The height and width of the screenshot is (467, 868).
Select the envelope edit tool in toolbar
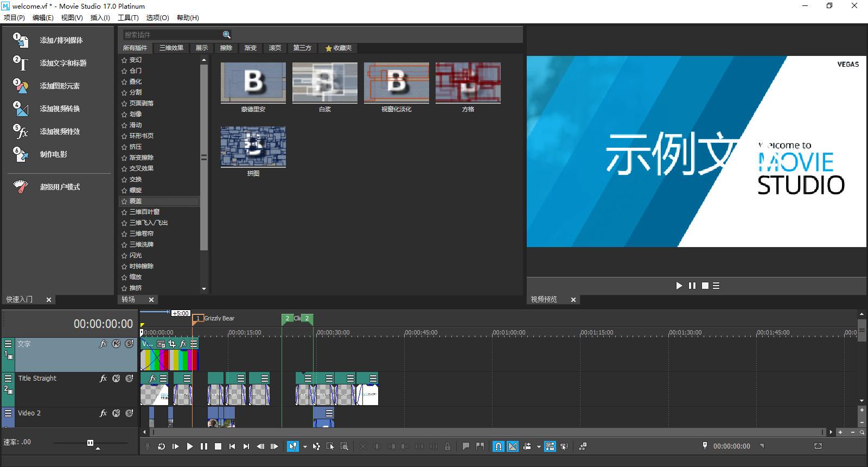click(316, 446)
